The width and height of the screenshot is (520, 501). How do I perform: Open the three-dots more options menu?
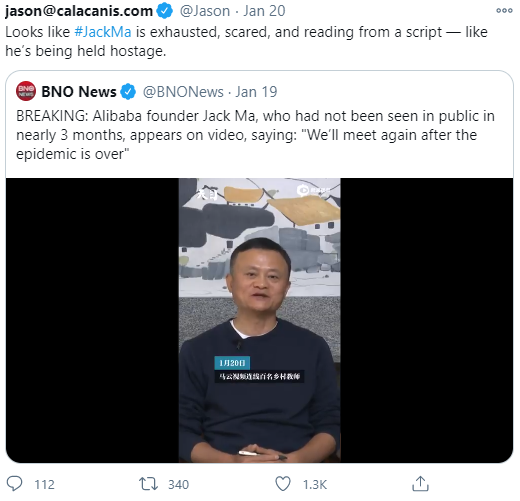point(504,11)
